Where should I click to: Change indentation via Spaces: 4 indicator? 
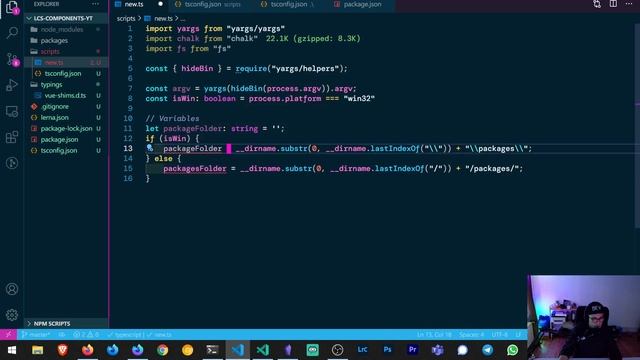pyautogui.click(x=471, y=335)
